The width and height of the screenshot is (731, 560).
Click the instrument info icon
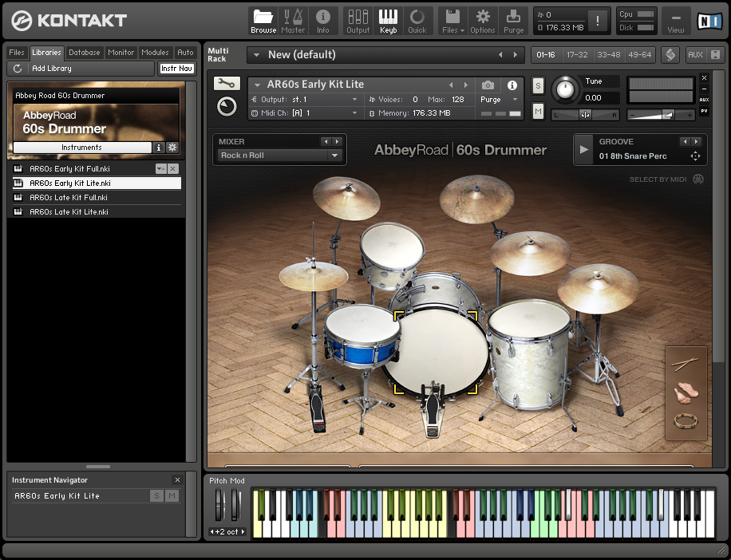point(512,85)
